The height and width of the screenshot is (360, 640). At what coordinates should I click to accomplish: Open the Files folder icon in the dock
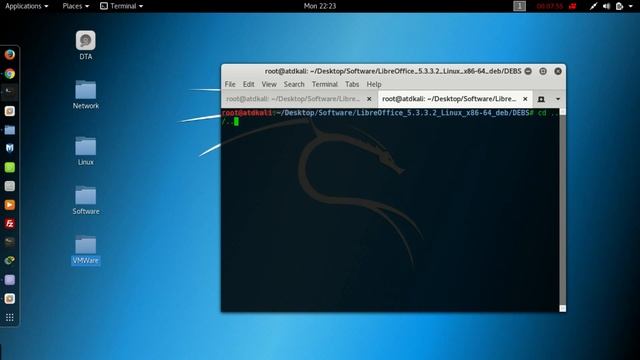(10, 130)
